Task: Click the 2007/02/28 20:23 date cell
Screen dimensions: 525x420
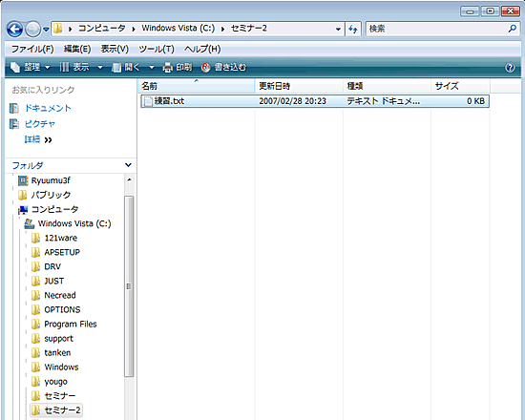Action: pos(292,101)
